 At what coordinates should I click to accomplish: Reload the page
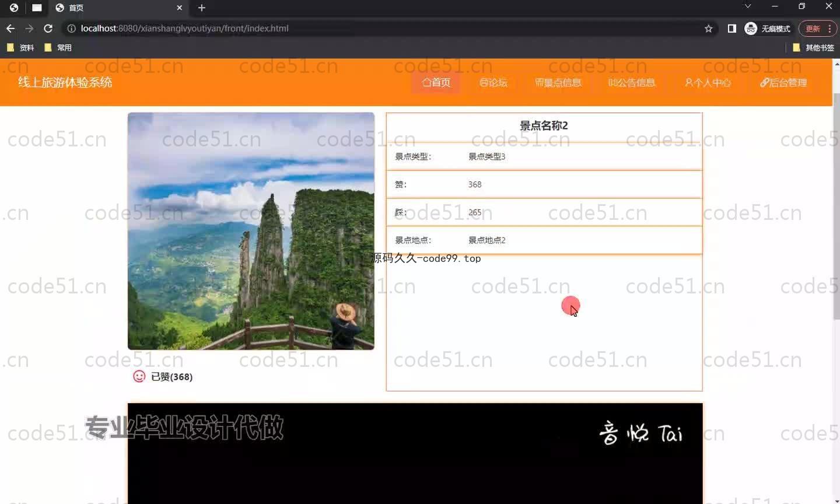[x=48, y=28]
